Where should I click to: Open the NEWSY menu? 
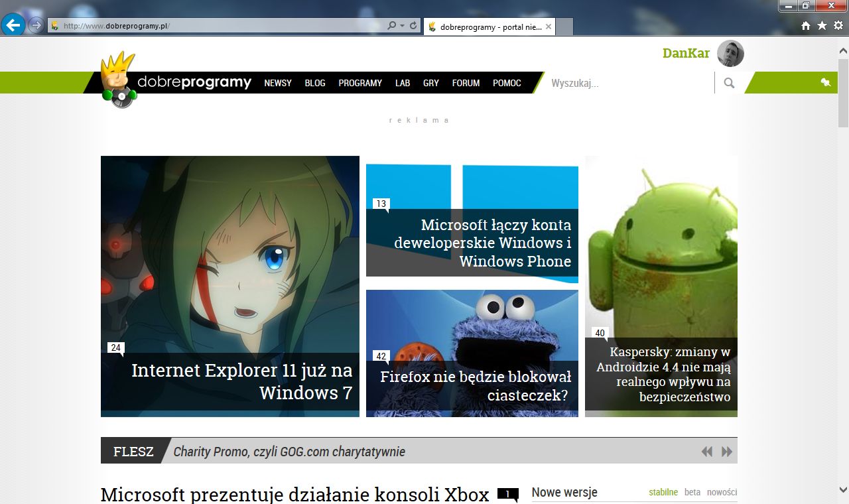coord(278,83)
